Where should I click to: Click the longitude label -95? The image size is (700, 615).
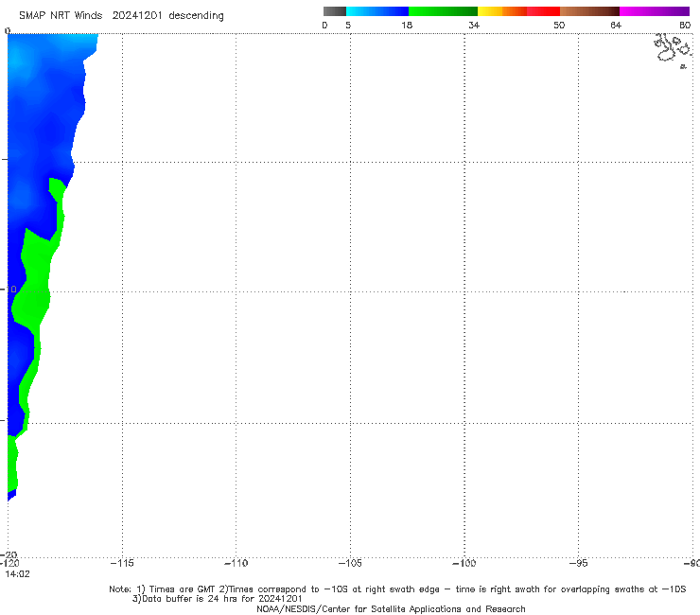(579, 563)
